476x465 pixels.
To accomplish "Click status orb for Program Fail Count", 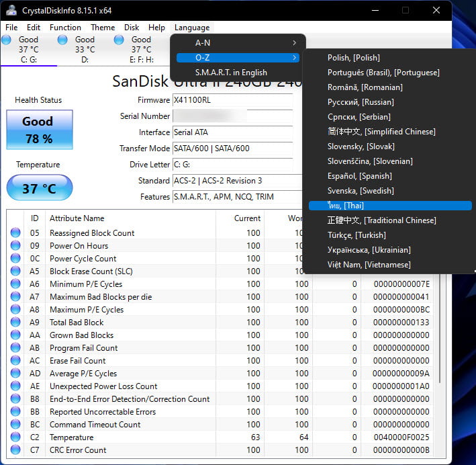I will coord(15,347).
